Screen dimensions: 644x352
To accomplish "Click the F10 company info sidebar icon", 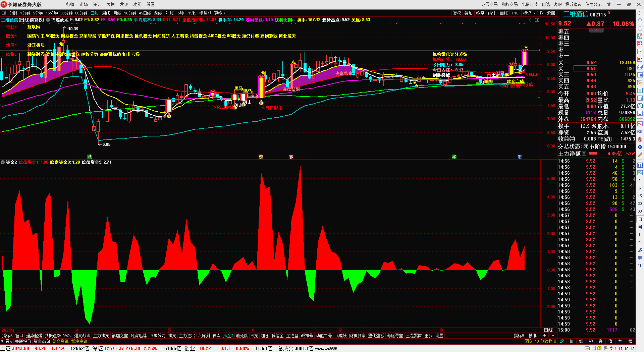I will [640, 75].
